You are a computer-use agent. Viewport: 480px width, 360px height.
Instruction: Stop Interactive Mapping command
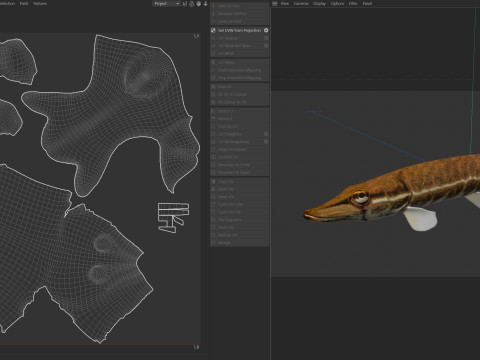coord(239,78)
